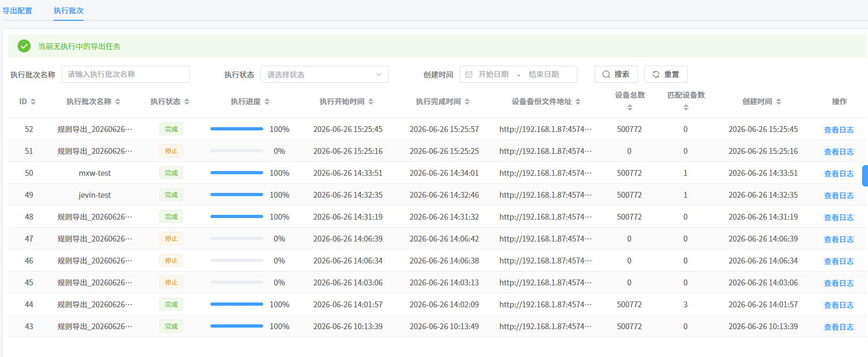Sort by 设备总数 column arrows
Viewport: 868px width, 357px height.
630,107
